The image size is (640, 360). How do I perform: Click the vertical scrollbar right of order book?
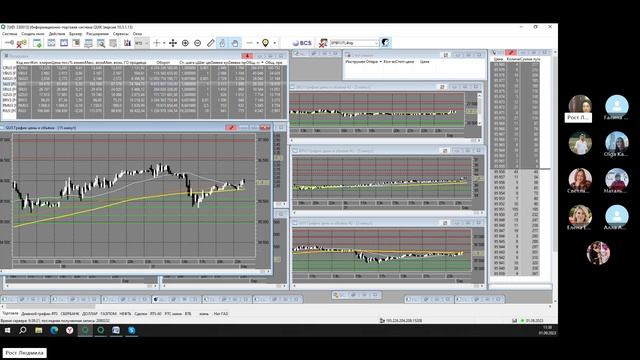pos(555,153)
